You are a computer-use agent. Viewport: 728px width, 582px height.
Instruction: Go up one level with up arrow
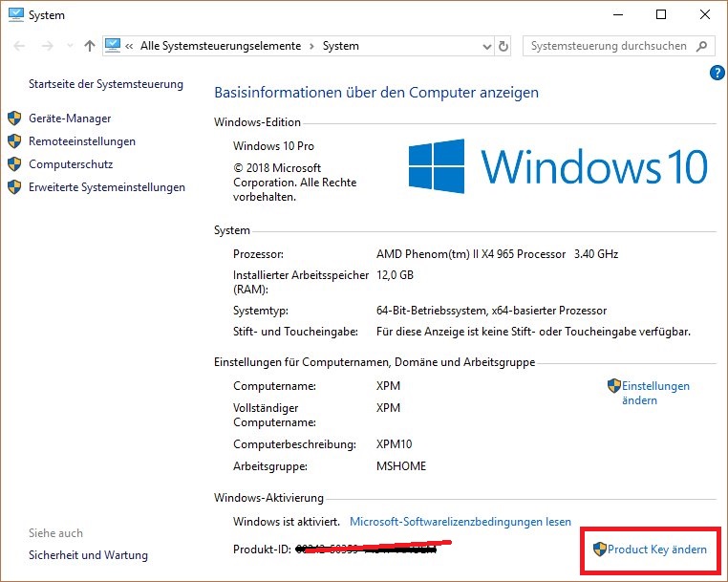[x=90, y=46]
